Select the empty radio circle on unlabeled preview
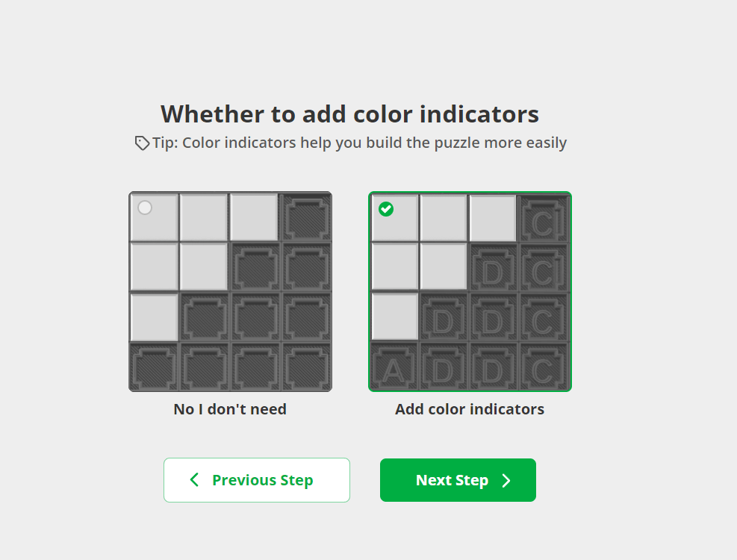 point(145,208)
